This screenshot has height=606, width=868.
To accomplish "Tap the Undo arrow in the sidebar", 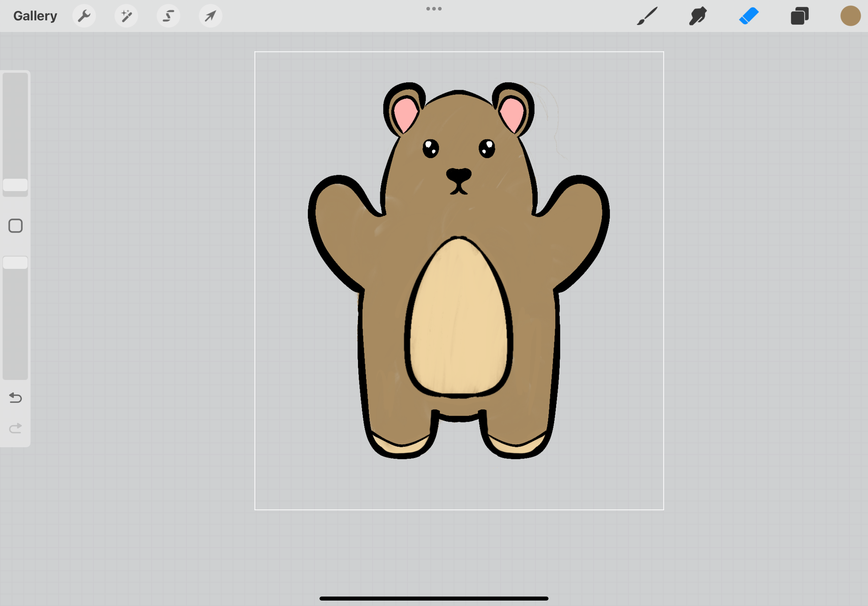I will [x=16, y=397].
